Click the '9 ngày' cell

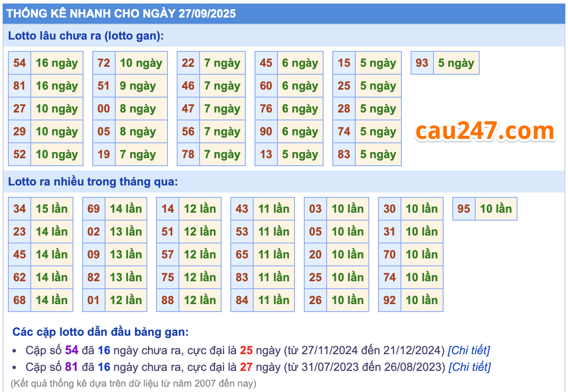138,86
